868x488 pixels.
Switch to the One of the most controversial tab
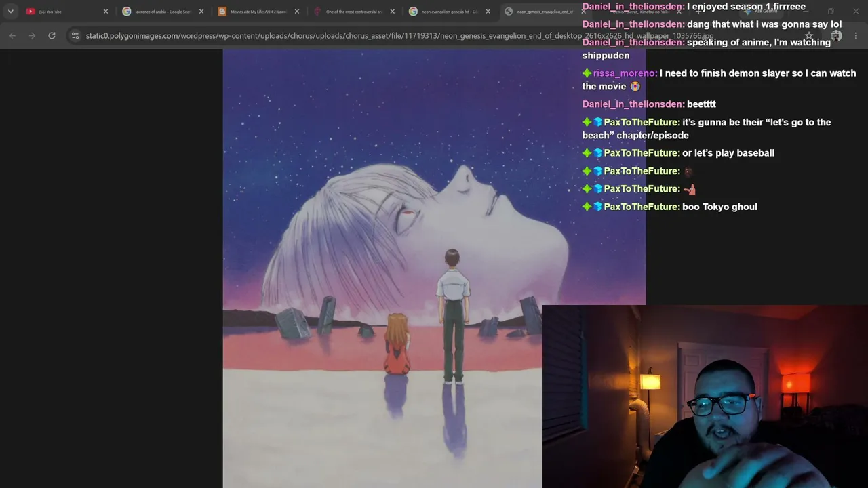354,12
